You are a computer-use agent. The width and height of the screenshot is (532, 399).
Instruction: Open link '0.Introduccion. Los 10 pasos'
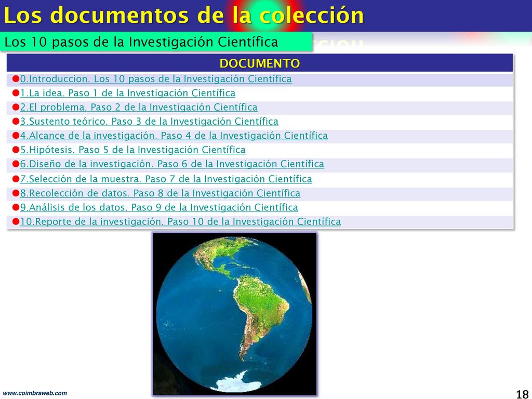[x=156, y=79]
